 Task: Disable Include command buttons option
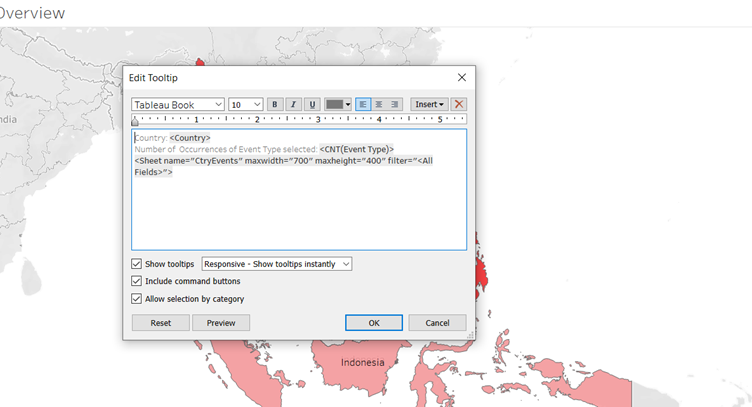(x=137, y=281)
